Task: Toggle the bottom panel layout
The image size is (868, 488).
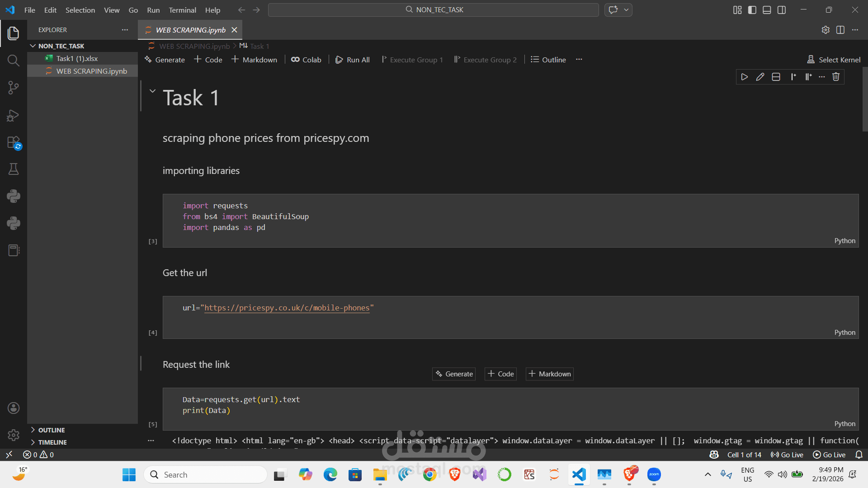Action: tap(767, 10)
